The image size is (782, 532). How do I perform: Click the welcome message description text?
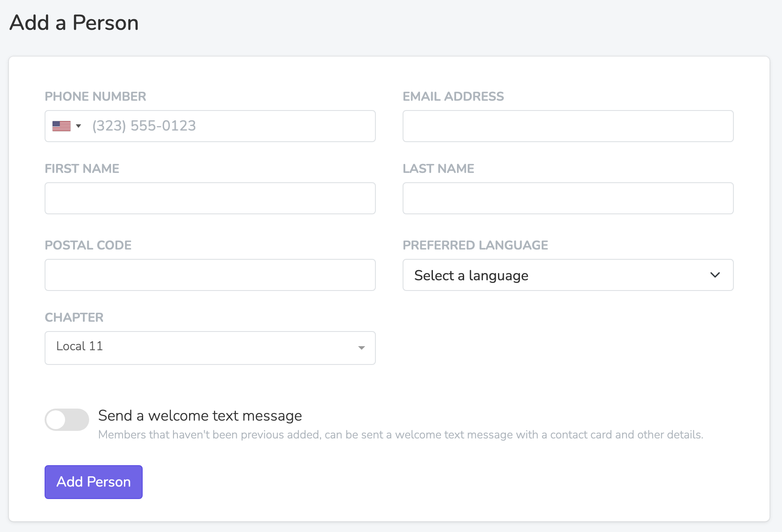pos(401,435)
